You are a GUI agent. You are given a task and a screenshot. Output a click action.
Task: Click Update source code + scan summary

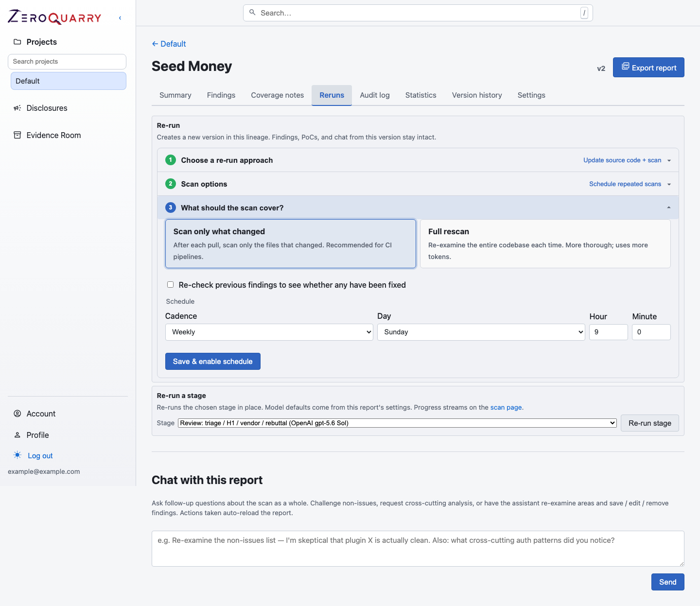point(622,160)
